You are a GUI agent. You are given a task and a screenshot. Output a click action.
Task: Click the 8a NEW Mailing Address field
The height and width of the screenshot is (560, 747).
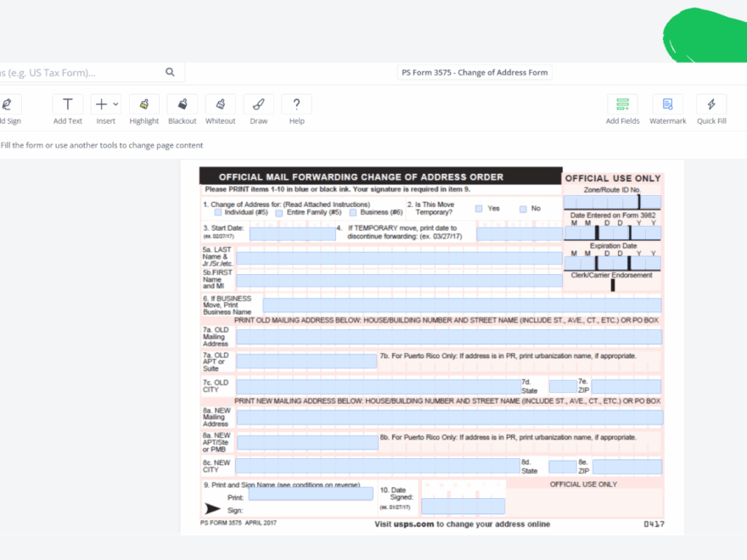coord(450,417)
